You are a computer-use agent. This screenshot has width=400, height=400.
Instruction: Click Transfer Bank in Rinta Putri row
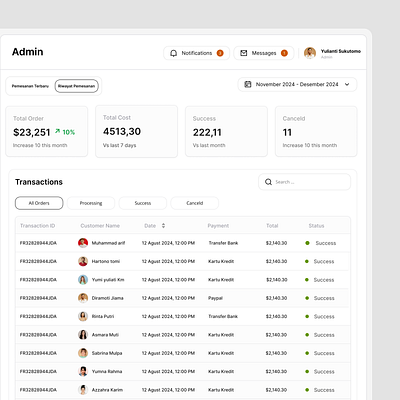tap(223, 316)
